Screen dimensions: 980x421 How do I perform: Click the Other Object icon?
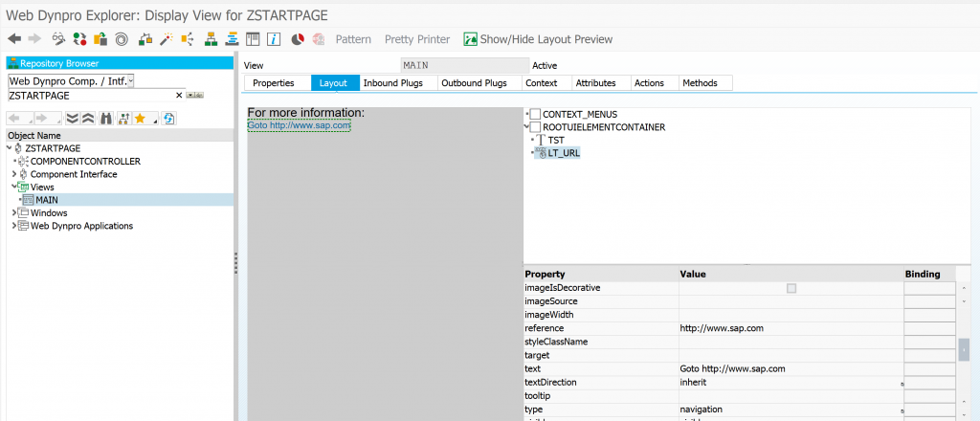click(100, 39)
